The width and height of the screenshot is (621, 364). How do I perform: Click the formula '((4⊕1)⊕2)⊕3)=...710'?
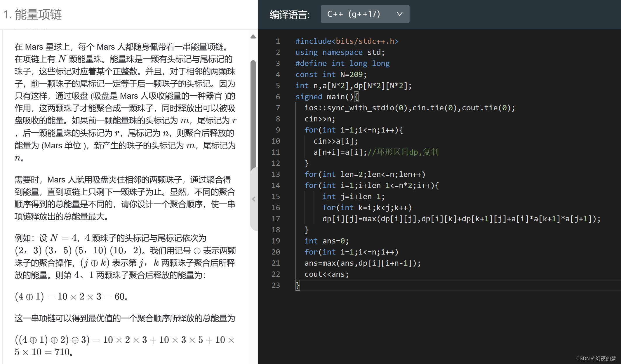click(x=125, y=346)
